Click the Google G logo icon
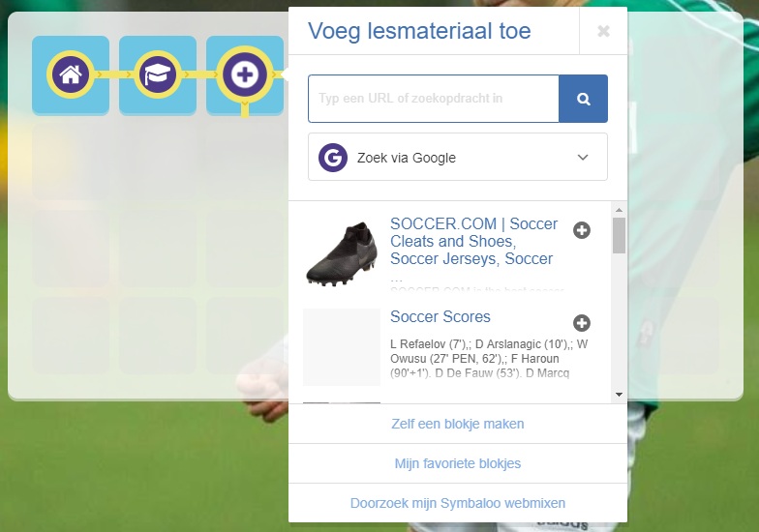Image resolution: width=759 pixels, height=532 pixels. point(333,158)
